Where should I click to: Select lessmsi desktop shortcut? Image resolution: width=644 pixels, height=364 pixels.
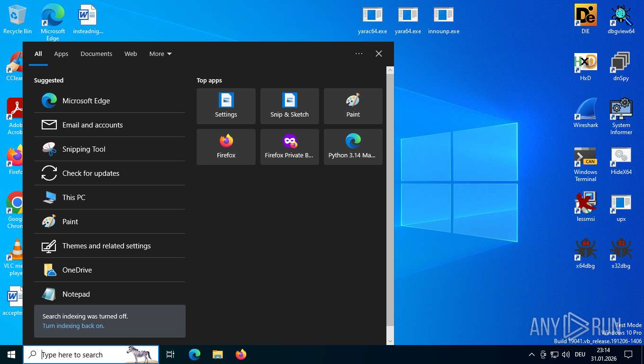586,207
